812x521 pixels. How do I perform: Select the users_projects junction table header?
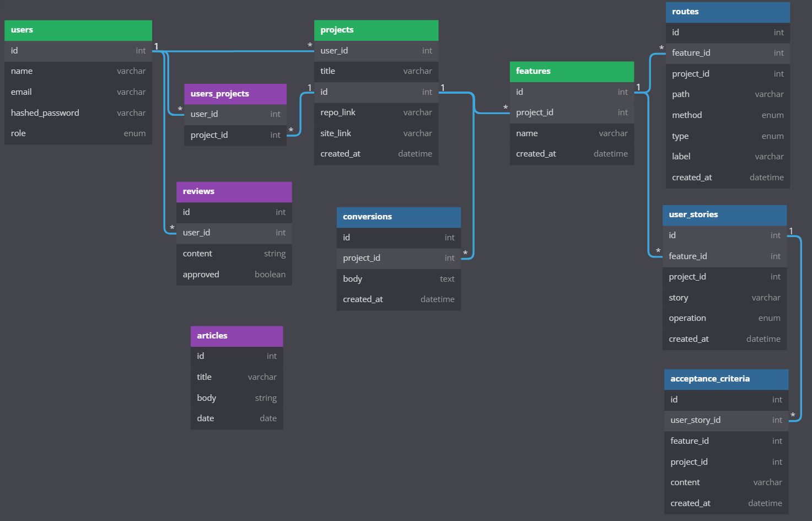235,93
